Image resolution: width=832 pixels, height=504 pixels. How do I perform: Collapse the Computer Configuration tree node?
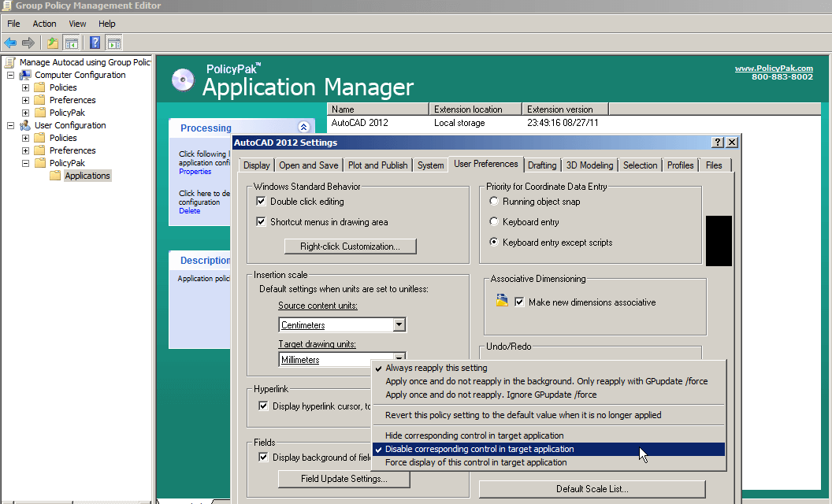(10, 75)
